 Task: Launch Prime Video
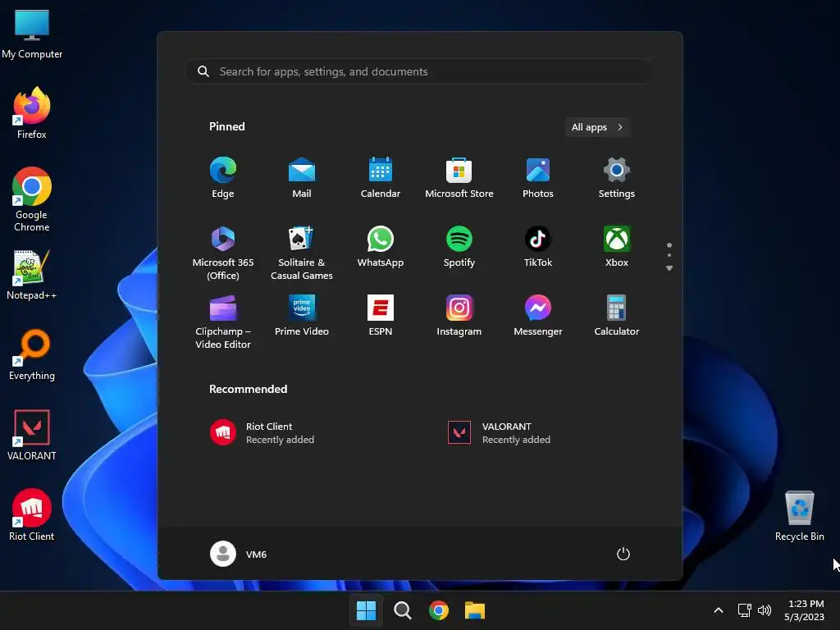[x=302, y=316]
